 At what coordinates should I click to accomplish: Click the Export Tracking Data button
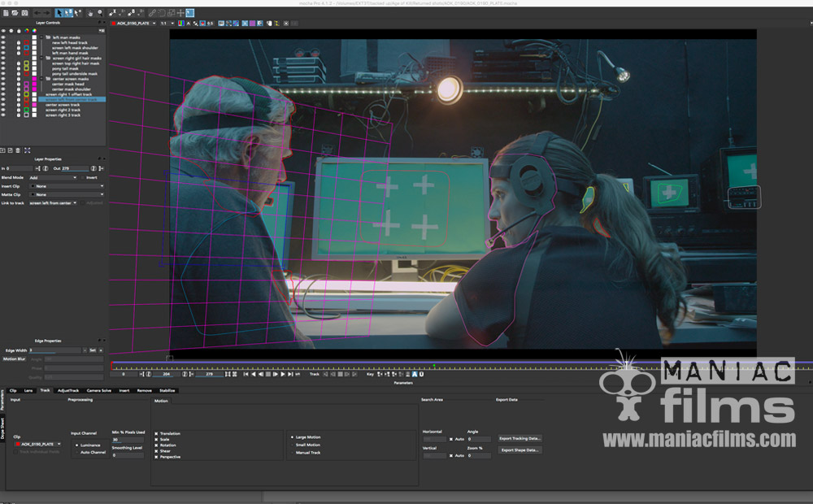click(x=520, y=439)
